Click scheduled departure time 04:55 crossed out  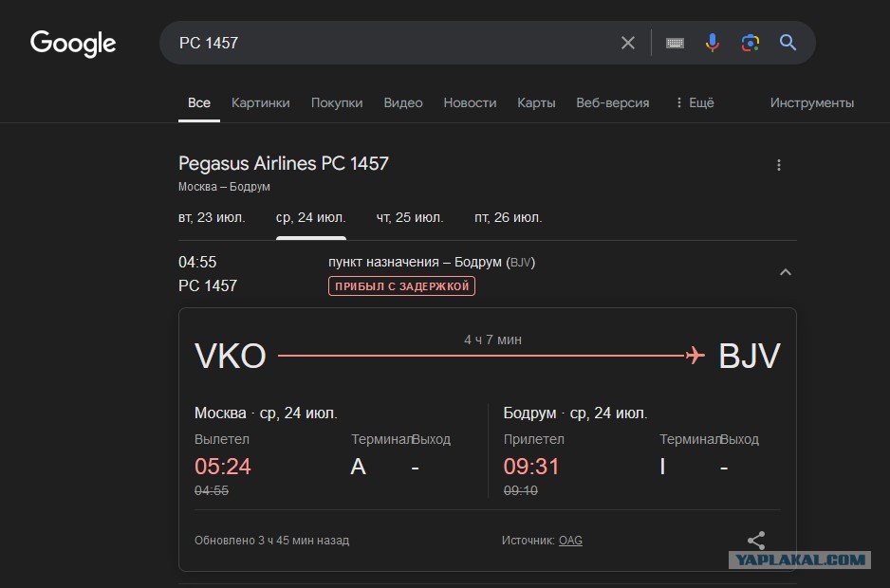point(212,490)
